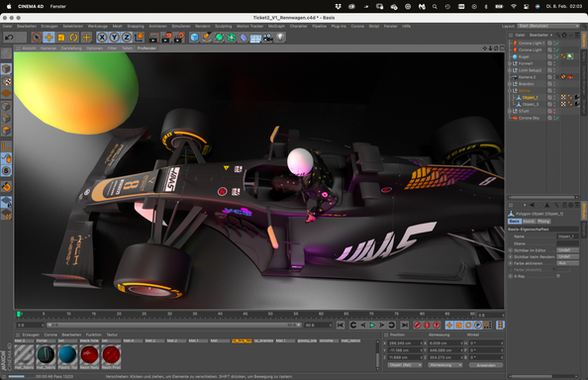Image resolution: width=588 pixels, height=380 pixels.
Task: Toggle Objekt_1 visibility dots
Action: (554, 97)
